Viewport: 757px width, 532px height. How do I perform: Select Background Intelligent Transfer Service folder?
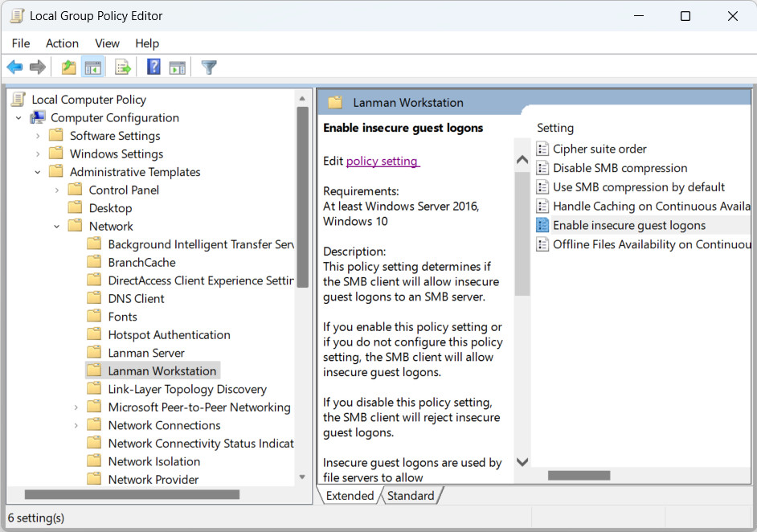coord(201,244)
